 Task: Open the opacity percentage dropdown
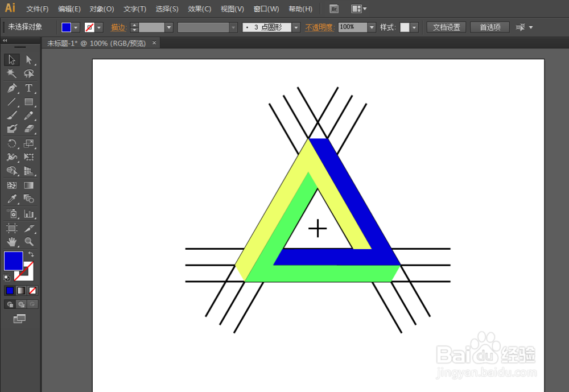(372, 27)
